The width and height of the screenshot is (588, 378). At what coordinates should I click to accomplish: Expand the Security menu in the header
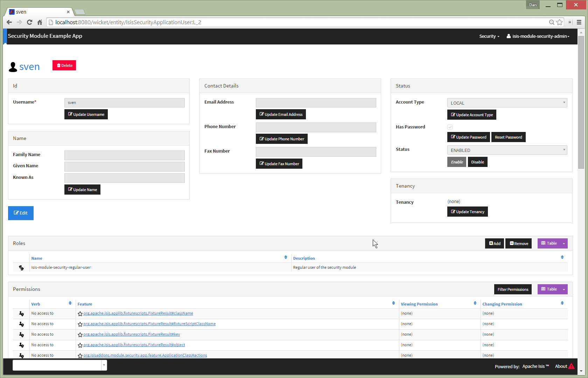point(489,36)
